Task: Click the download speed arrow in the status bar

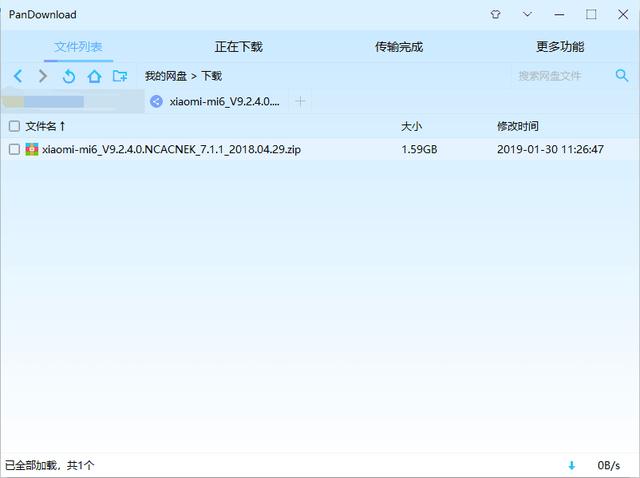Action: click(x=572, y=465)
